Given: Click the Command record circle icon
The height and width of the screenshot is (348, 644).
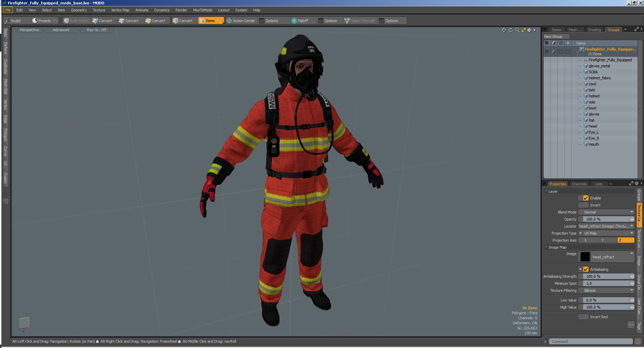Looking at the screenshot, I should [638, 342].
